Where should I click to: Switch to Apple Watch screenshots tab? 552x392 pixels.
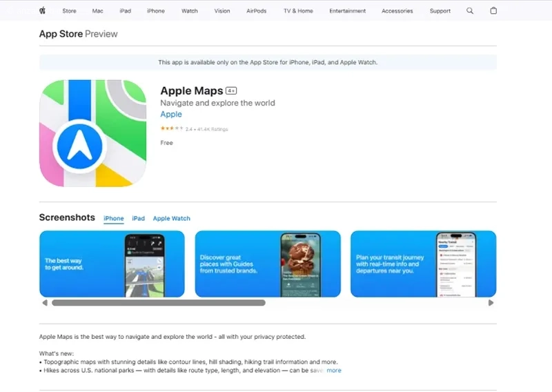coord(171,218)
